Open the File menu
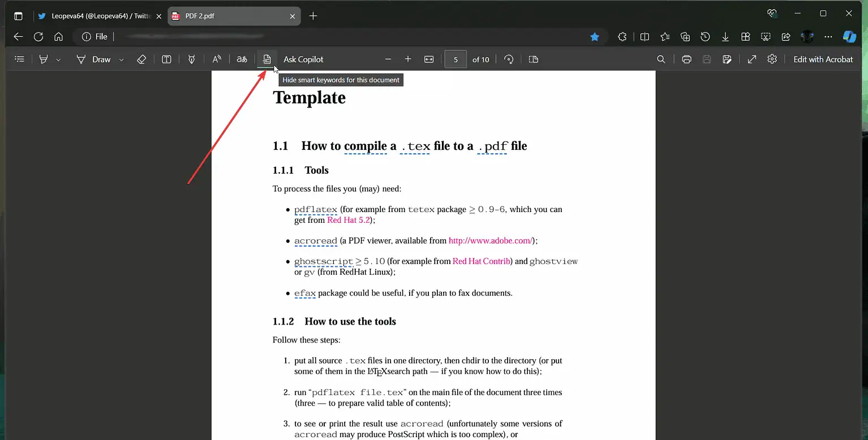Screen dimensions: 868x440 (100, 36)
